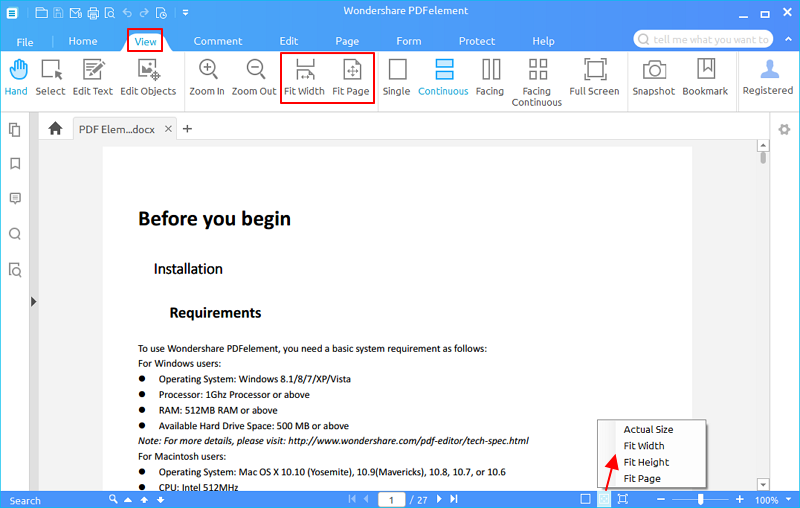This screenshot has height=508, width=800.
Task: Apply Fit Width from the ribbon
Action: click(304, 77)
